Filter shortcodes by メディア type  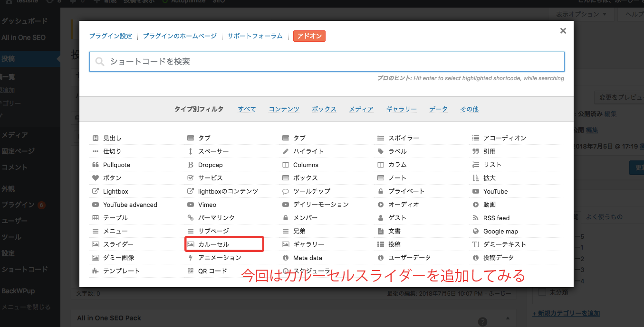coord(361,109)
